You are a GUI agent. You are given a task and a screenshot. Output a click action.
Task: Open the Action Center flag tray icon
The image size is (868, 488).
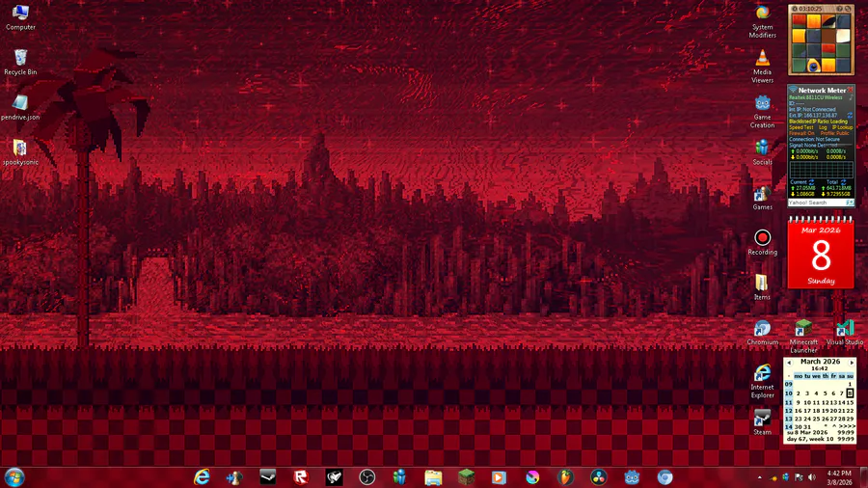799,477
